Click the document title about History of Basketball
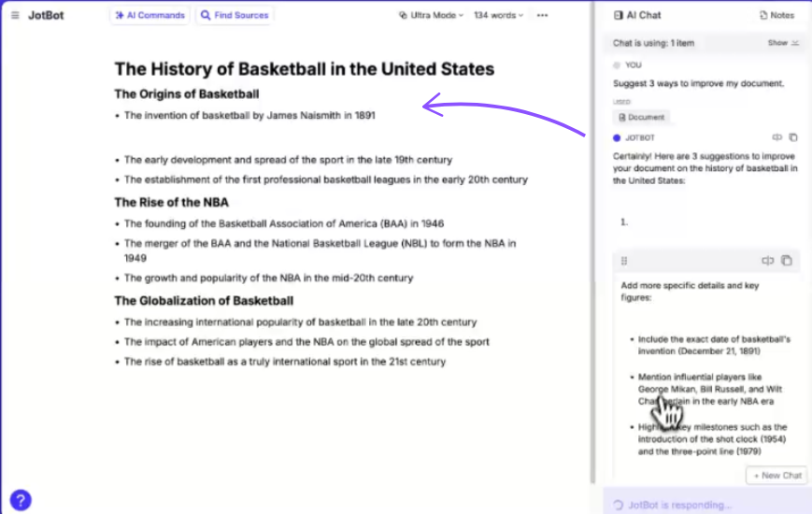This screenshot has width=812, height=514. coord(305,69)
